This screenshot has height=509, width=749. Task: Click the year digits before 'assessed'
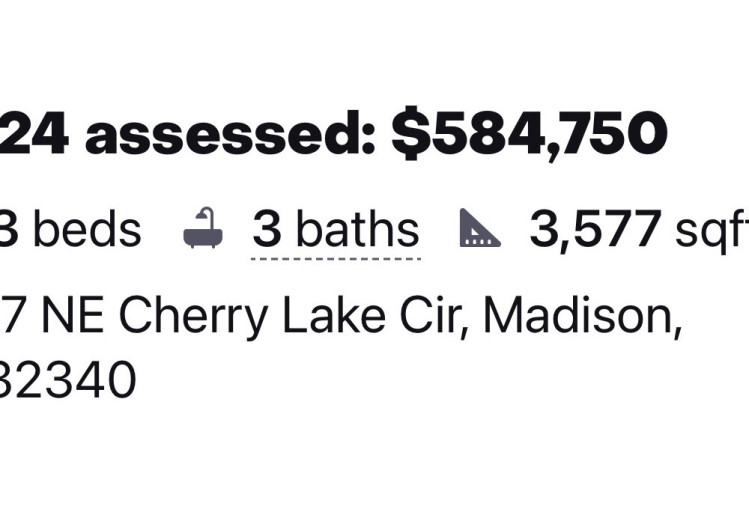[34, 135]
